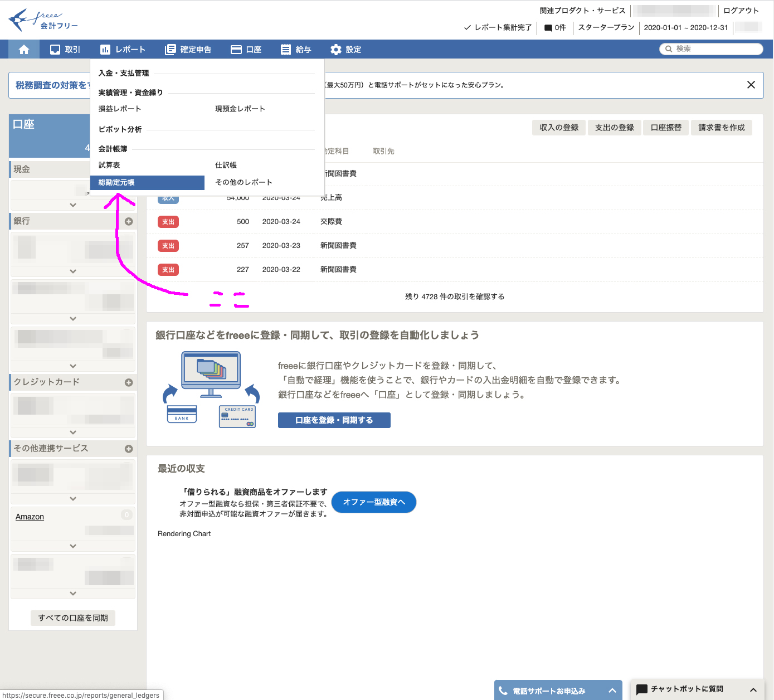Open 損益レポート from the menu

(120, 109)
